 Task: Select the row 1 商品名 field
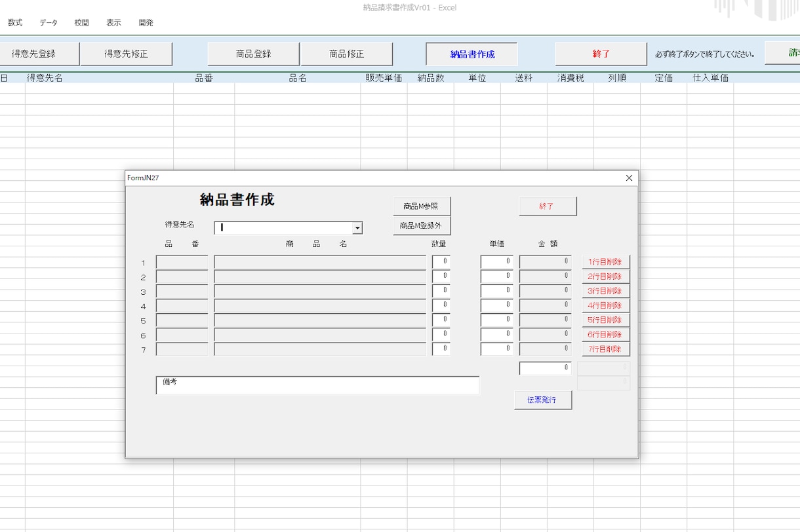(320, 262)
